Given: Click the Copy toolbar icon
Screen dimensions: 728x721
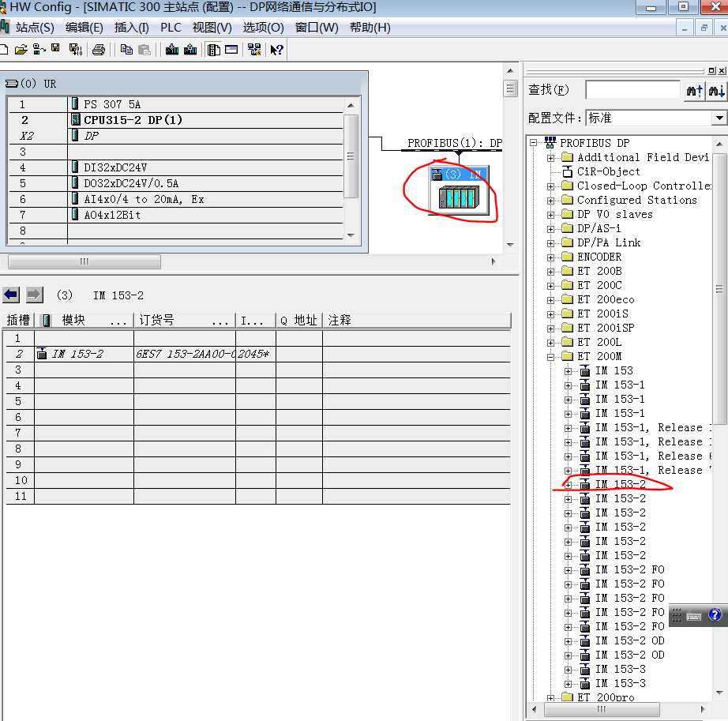Looking at the screenshot, I should 126,50.
